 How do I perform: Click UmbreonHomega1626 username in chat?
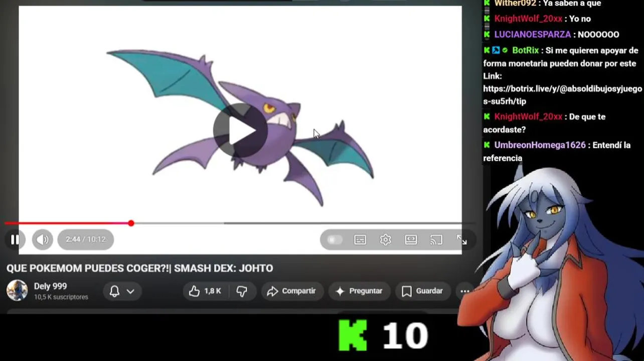[x=540, y=145]
